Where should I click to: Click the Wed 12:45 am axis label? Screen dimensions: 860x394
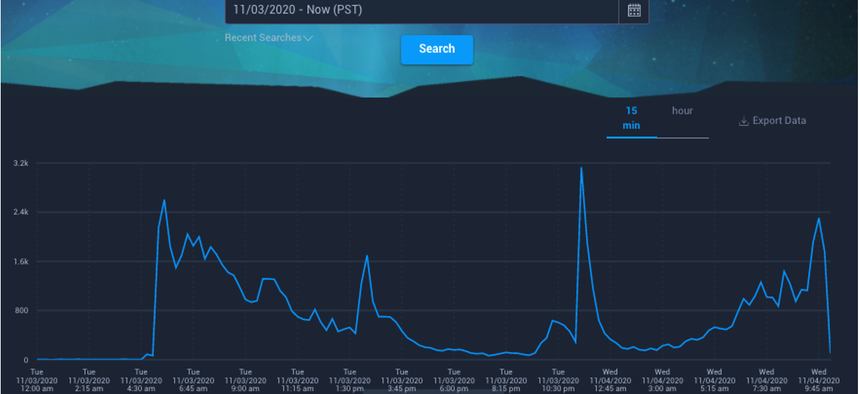[x=609, y=381]
